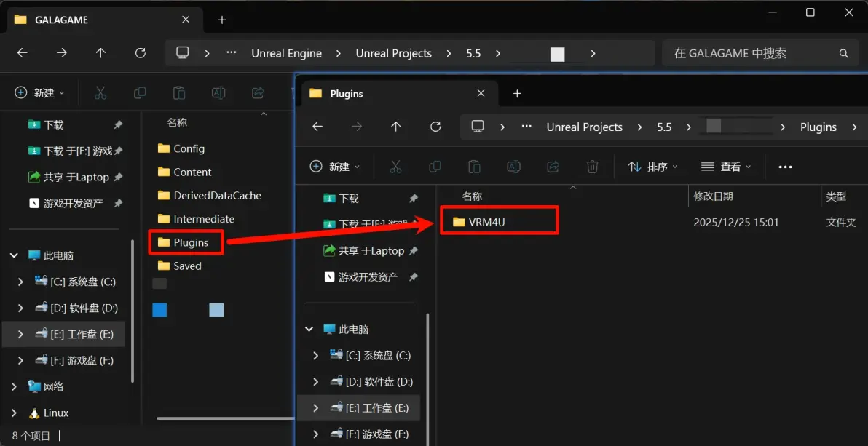Open 查看 view dropdown in Plugins window
This screenshot has height=446, width=868.
[726, 167]
